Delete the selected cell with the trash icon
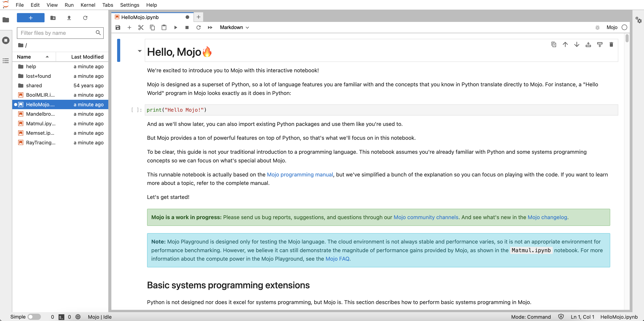Screen dimensions: 644x321 [x=611, y=45]
